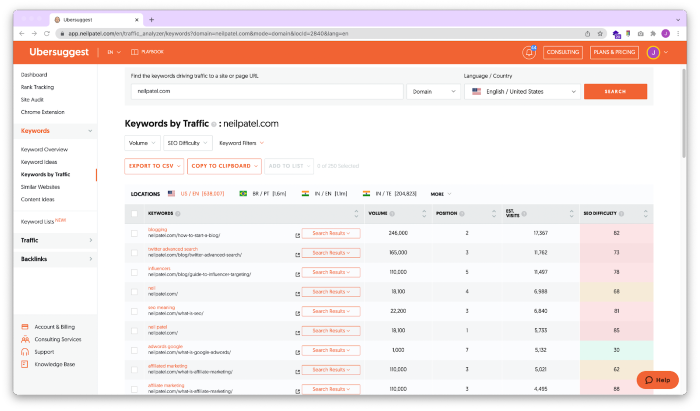This screenshot has height=411, width=700.
Task: Go to Similar Websites in sidebar
Action: [40, 187]
